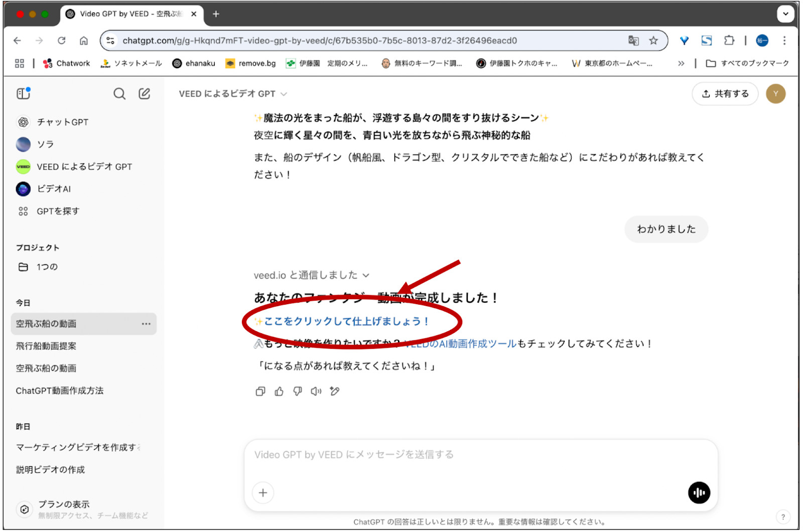Open chat search magnifier icon

click(x=119, y=94)
